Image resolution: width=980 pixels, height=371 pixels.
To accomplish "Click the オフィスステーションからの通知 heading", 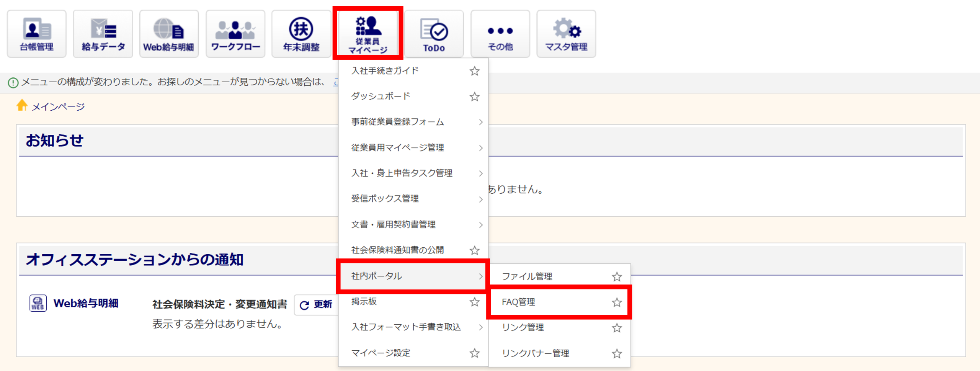I will click(x=135, y=260).
